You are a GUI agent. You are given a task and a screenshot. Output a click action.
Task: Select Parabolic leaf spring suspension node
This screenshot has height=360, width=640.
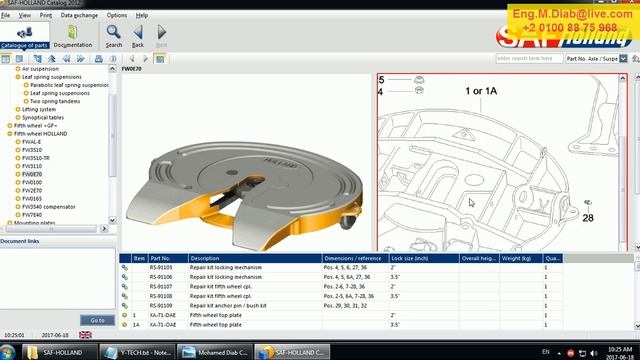click(x=69, y=85)
